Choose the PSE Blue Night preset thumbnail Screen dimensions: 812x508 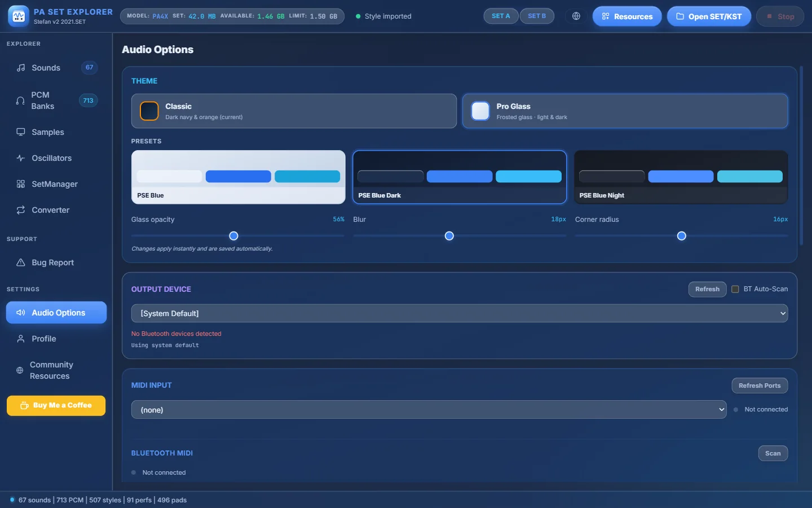tap(681, 177)
